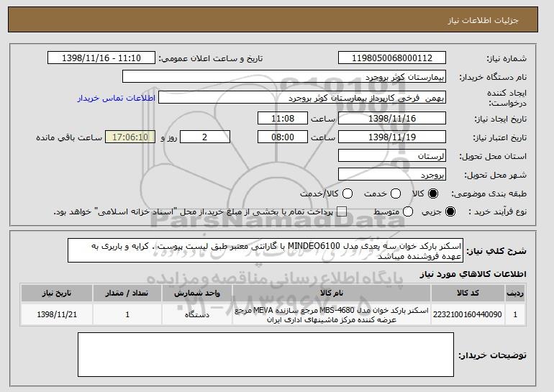Viewport: 554px width, 392px height.
Task: Click the product name cell MBS-4680
Action: coord(332,314)
